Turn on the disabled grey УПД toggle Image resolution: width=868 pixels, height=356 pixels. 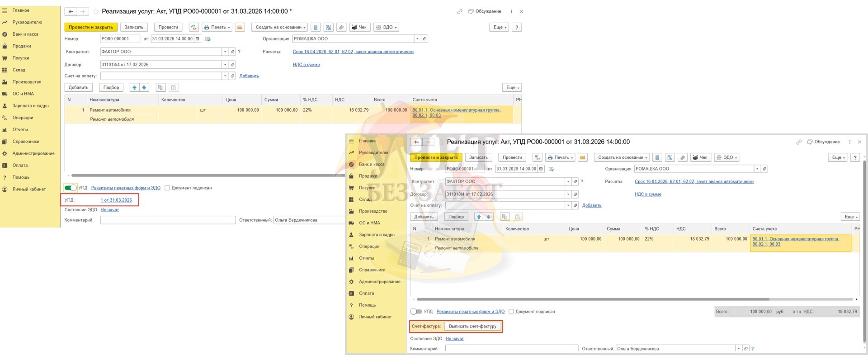tap(415, 312)
